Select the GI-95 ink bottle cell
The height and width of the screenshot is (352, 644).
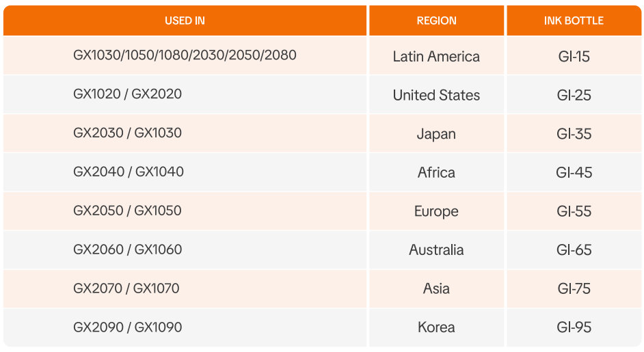(574, 327)
